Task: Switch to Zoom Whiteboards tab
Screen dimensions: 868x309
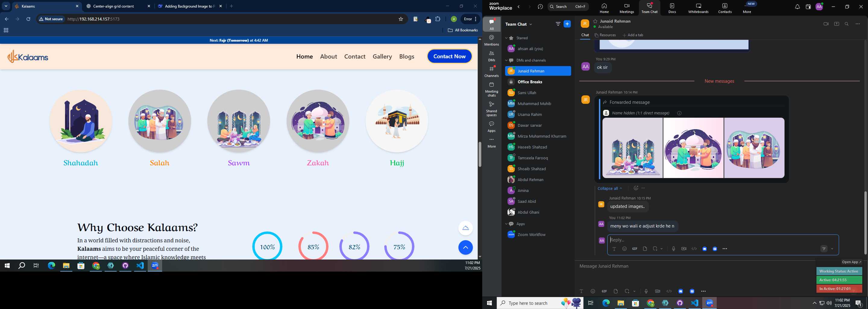Action: 698,8
